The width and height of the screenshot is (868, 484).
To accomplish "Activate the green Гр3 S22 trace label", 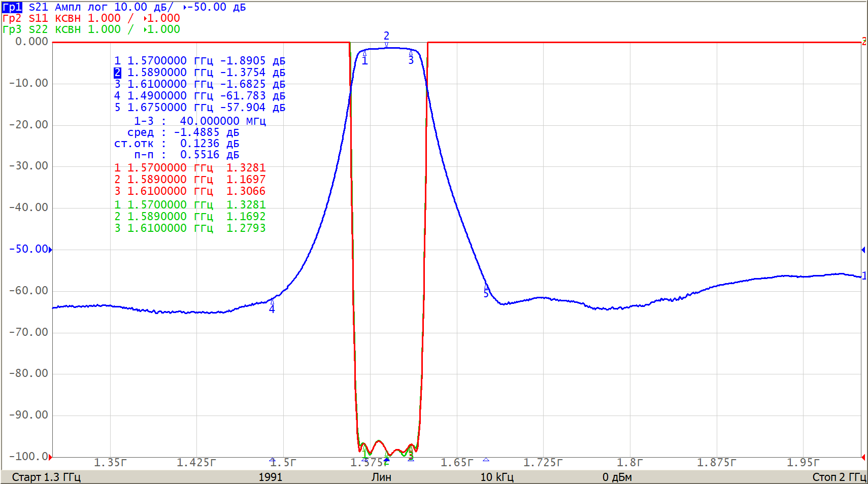I will tap(25, 29).
